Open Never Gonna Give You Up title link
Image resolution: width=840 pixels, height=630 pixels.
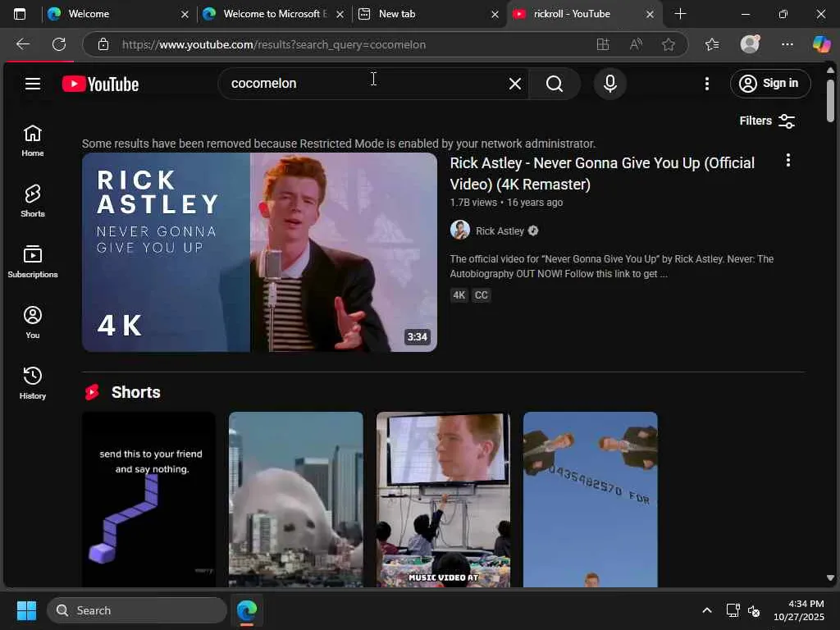602,174
